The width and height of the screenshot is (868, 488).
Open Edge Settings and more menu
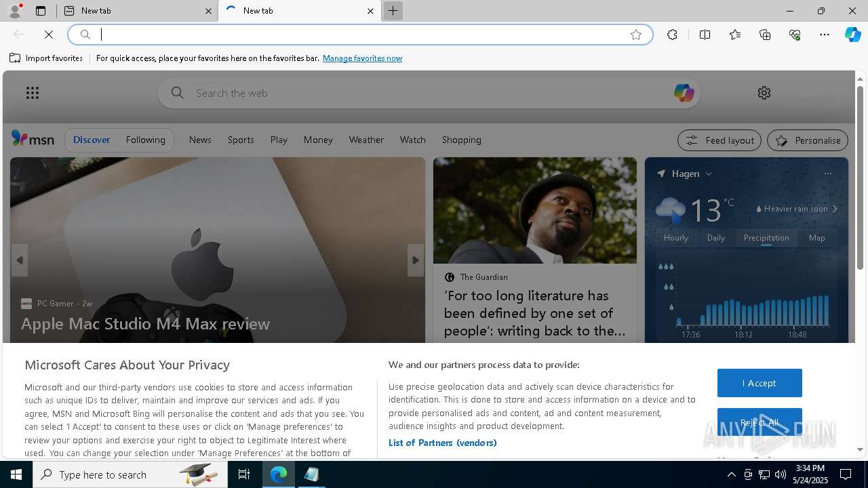click(825, 35)
